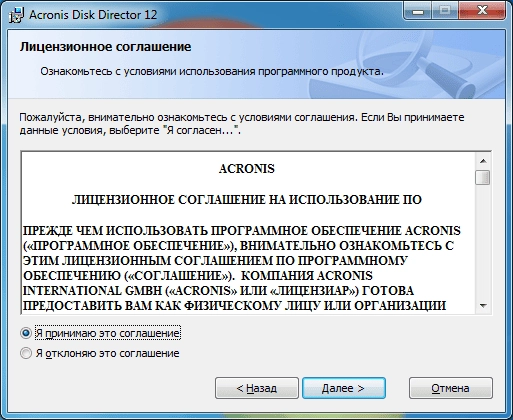Click the "ЛИЦЕНЗИОННОЕ СОГЛАШЕНИЕ НА ИСПОЛЬЗОВАНИЕ ПО" line

point(247,200)
